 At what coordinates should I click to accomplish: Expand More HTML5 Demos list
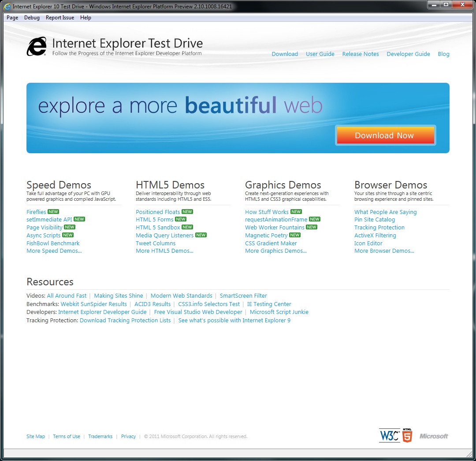164,251
